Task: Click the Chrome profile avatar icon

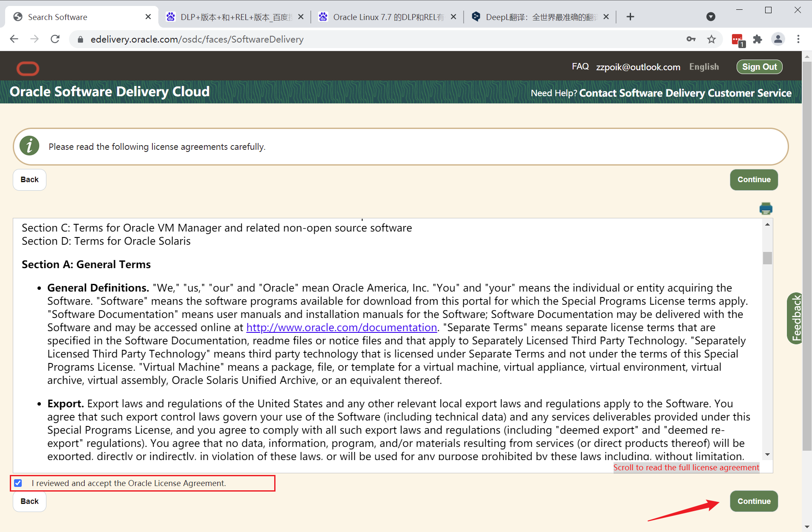Action: 778,39
